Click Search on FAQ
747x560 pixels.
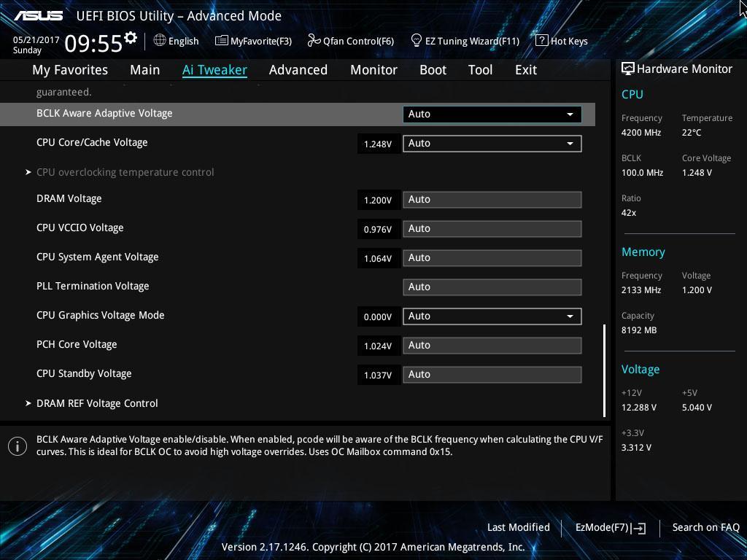705,528
